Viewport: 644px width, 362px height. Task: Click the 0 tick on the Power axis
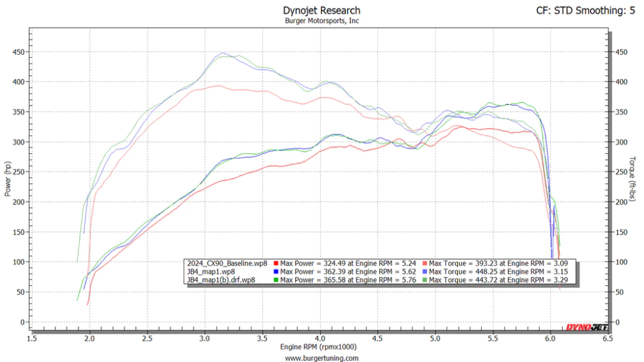(x=22, y=322)
